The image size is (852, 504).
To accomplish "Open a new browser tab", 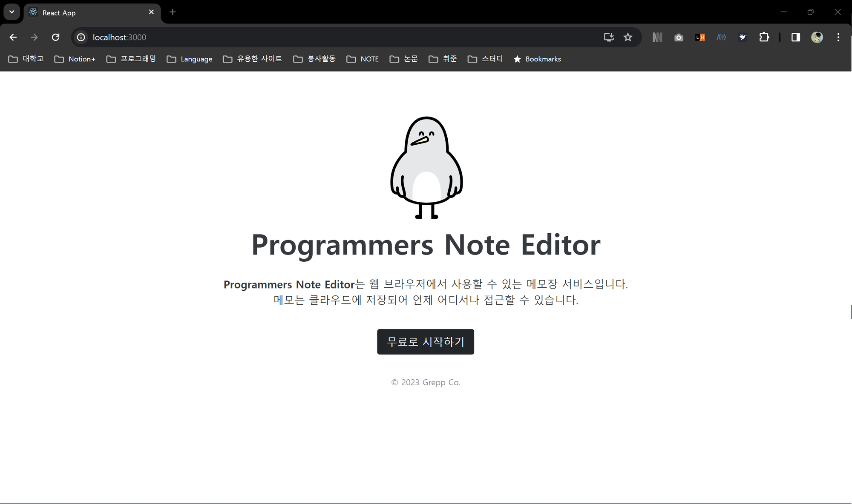I will (x=173, y=12).
